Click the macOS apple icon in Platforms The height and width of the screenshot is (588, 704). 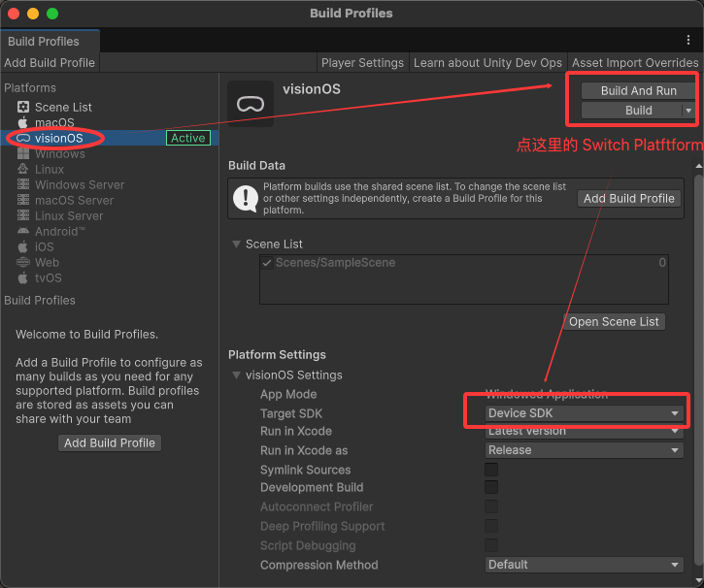tap(23, 122)
